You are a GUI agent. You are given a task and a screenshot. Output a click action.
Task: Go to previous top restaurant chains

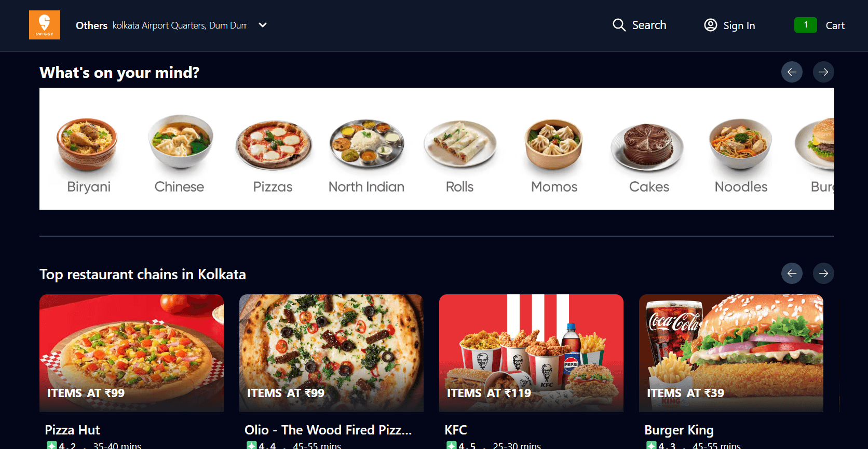tap(792, 273)
